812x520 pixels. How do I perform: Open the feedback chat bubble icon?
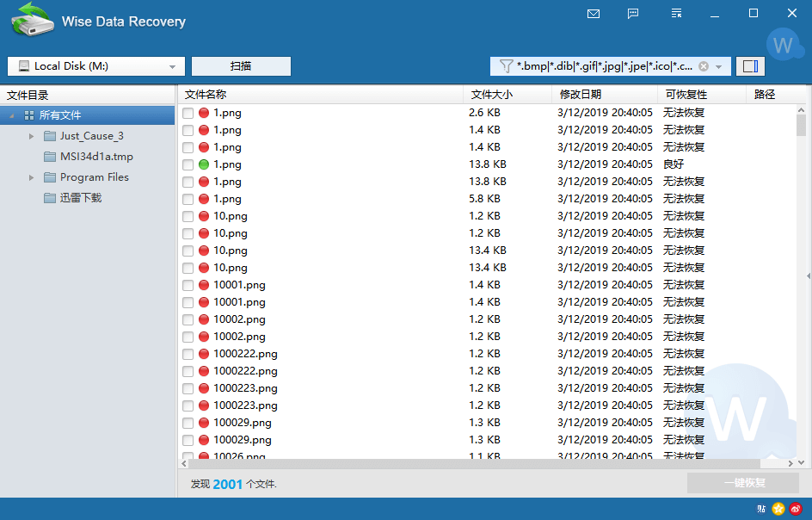tap(633, 14)
